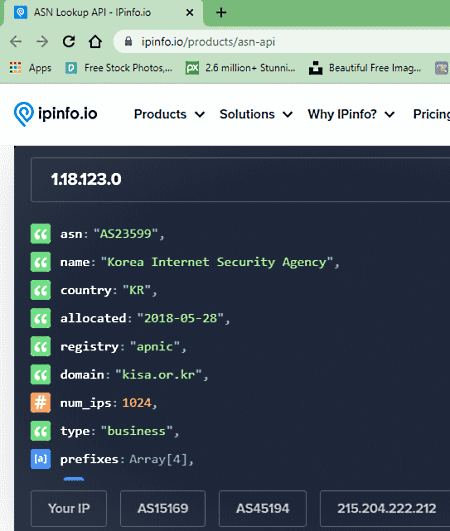
Task: Click the padlock site info icon
Action: point(128,41)
